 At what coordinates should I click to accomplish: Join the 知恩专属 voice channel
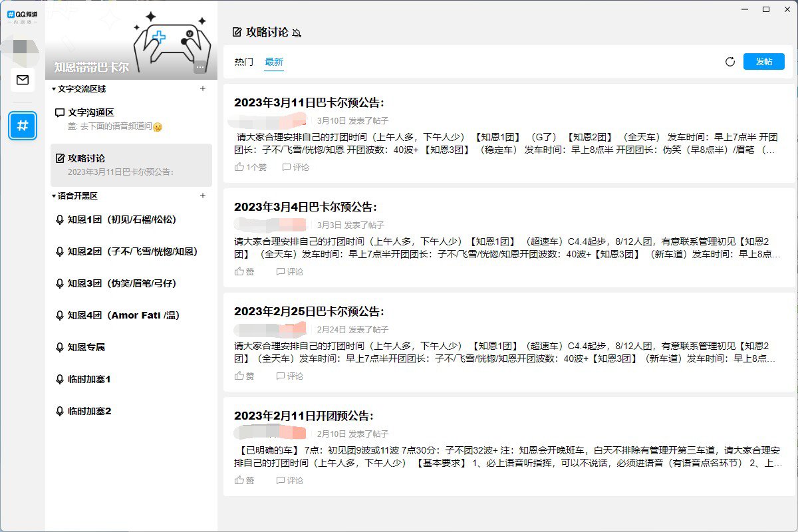[86, 347]
